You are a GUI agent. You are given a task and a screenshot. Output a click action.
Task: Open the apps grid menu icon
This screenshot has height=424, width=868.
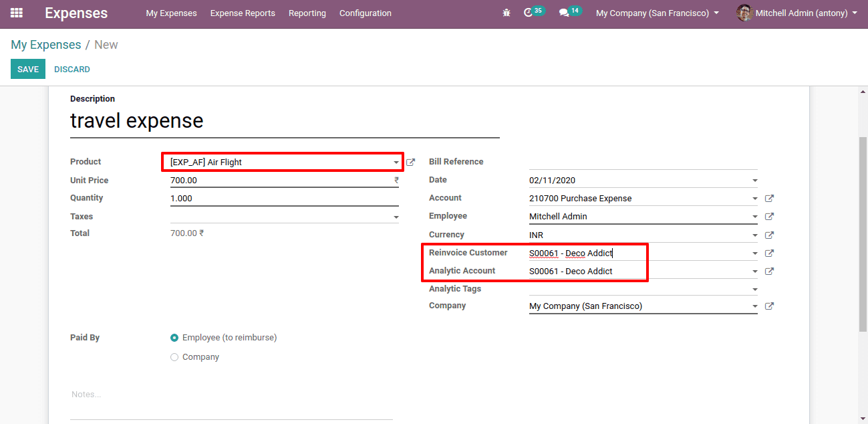point(16,13)
